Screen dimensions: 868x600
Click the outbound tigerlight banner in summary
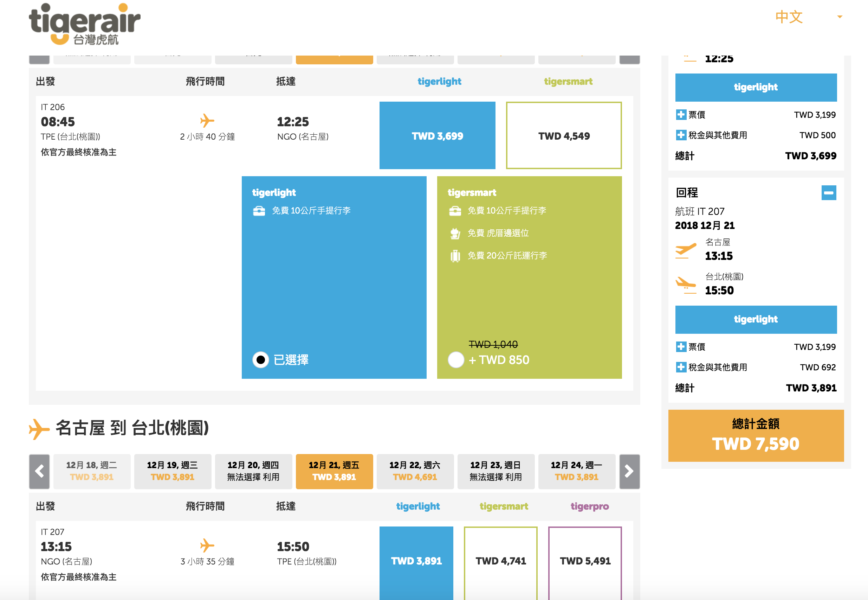coord(756,87)
